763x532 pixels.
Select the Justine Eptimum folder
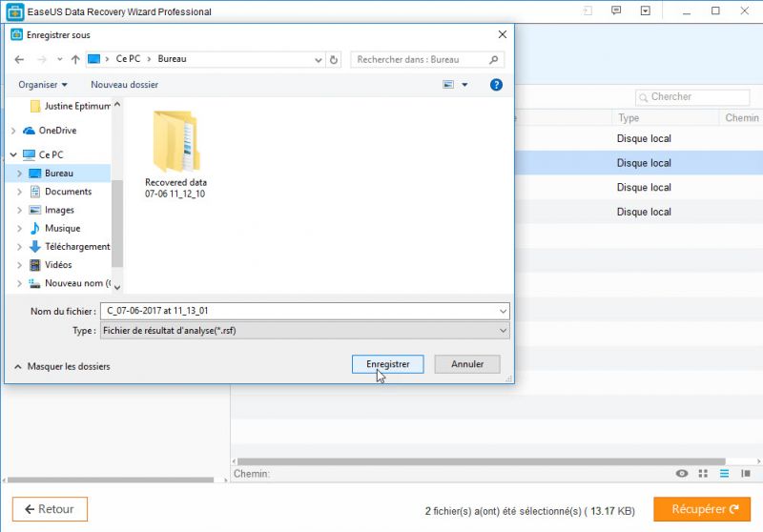pos(70,106)
